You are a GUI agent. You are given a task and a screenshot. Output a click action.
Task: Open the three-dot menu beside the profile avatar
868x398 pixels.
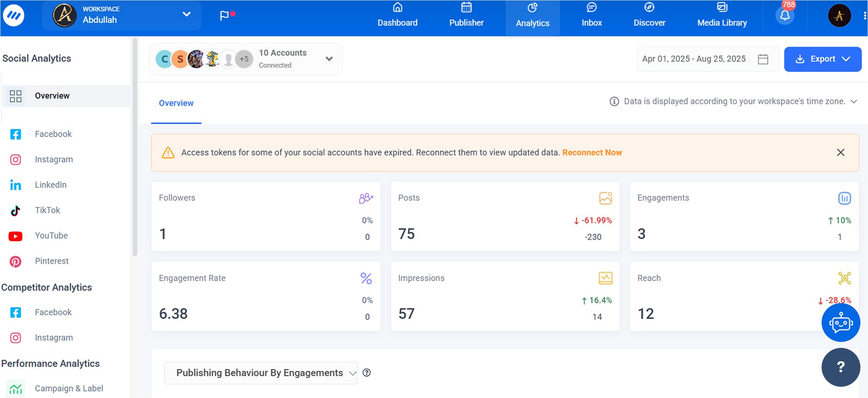(864, 16)
